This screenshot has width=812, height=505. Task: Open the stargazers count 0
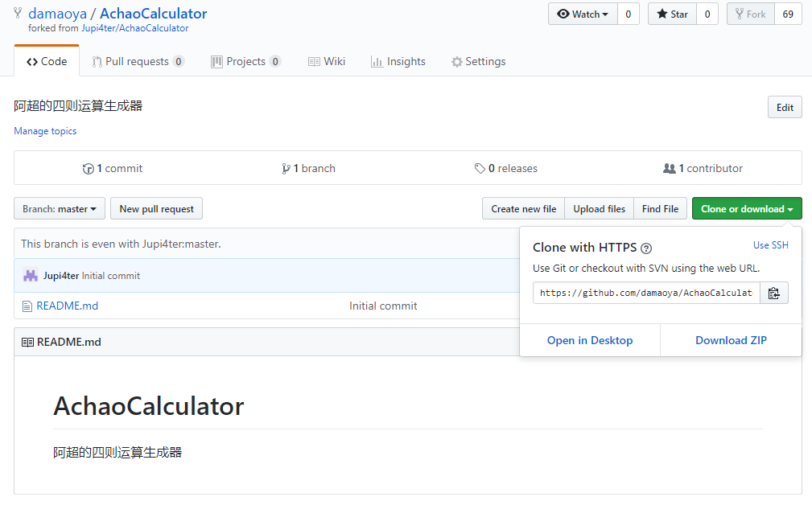pyautogui.click(x=707, y=14)
